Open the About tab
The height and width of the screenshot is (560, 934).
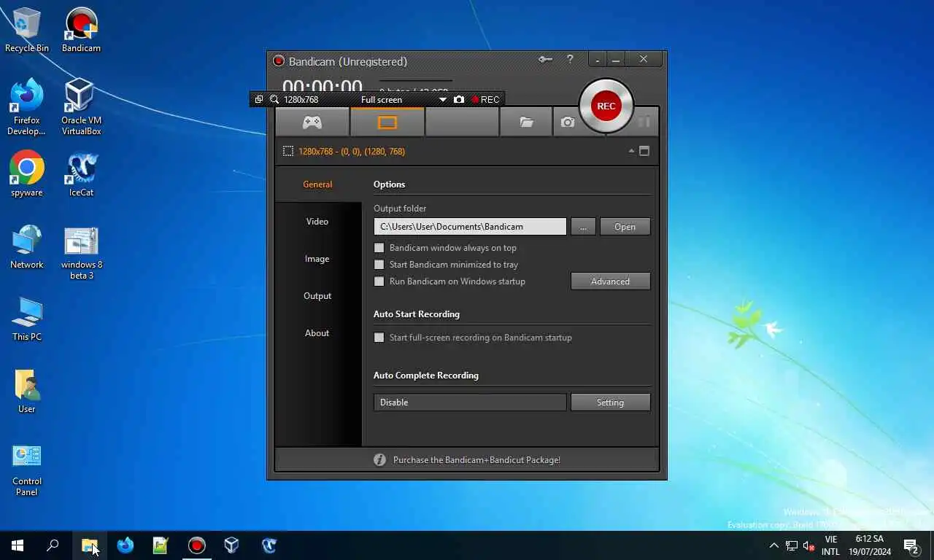317,333
